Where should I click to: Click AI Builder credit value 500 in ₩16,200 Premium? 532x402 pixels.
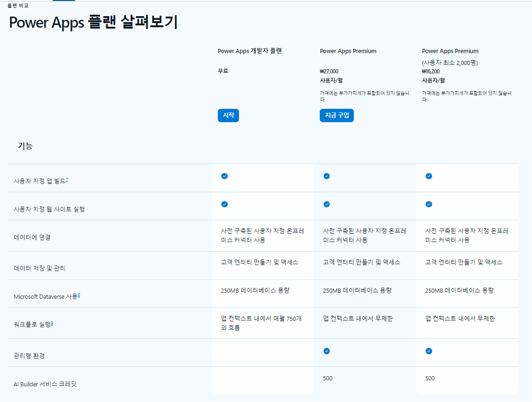coord(430,378)
